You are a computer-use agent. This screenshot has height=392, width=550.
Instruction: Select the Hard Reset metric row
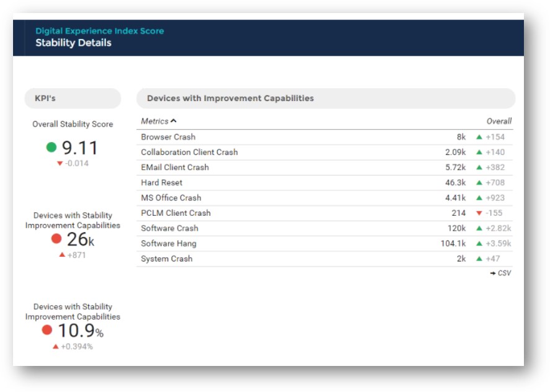[161, 183]
